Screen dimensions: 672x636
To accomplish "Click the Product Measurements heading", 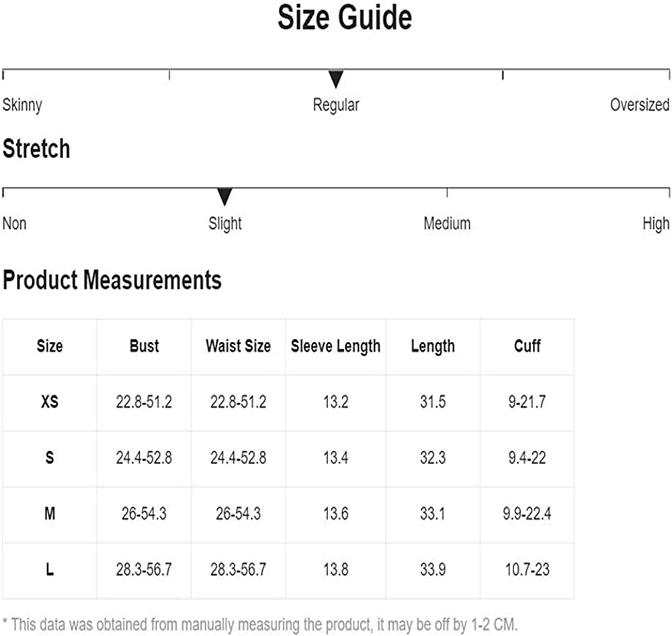I will 112,280.
